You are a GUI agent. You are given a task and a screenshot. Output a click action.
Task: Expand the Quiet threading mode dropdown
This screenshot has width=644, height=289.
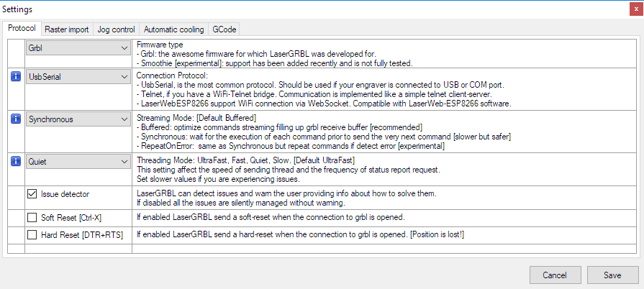[78, 162]
